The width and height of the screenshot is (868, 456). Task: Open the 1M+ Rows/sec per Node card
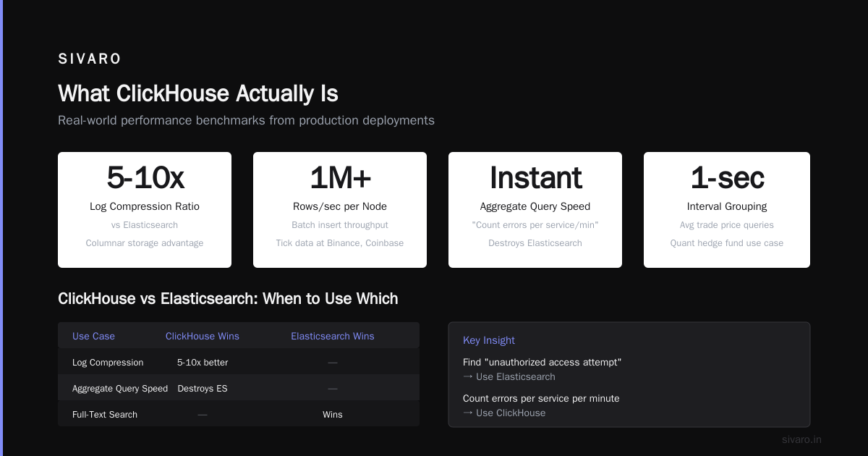[340, 210]
